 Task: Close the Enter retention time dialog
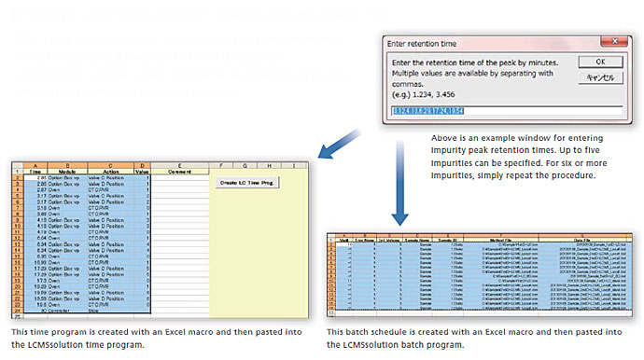pos(614,41)
